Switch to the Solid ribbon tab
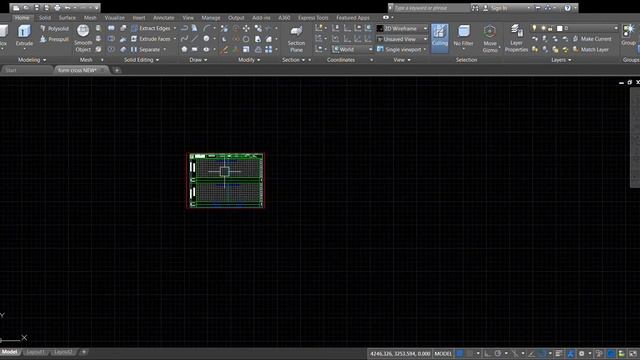 [45, 18]
